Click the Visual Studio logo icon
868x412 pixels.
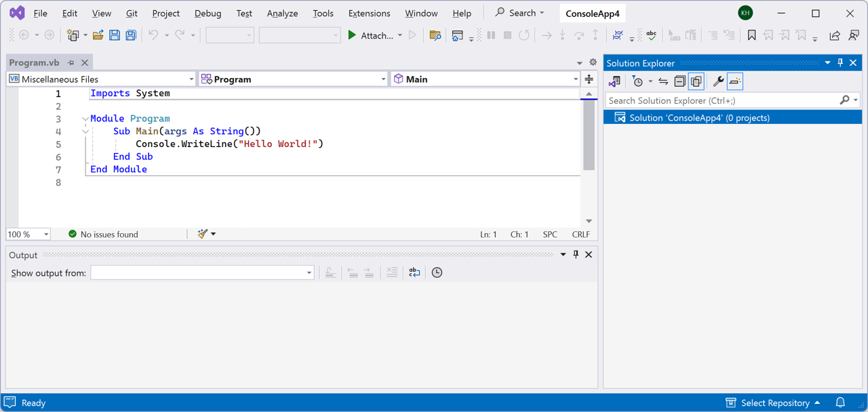[17, 13]
